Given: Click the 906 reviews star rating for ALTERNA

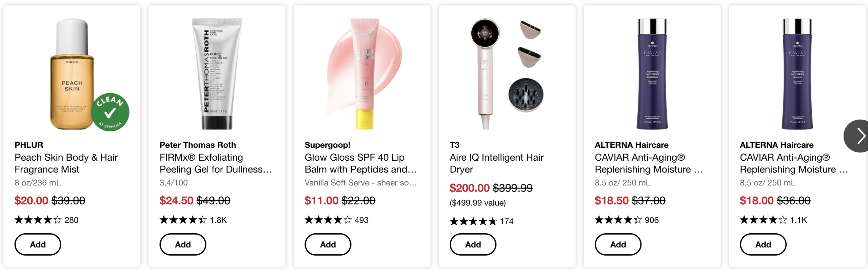Looking at the screenshot, I should [x=627, y=220].
